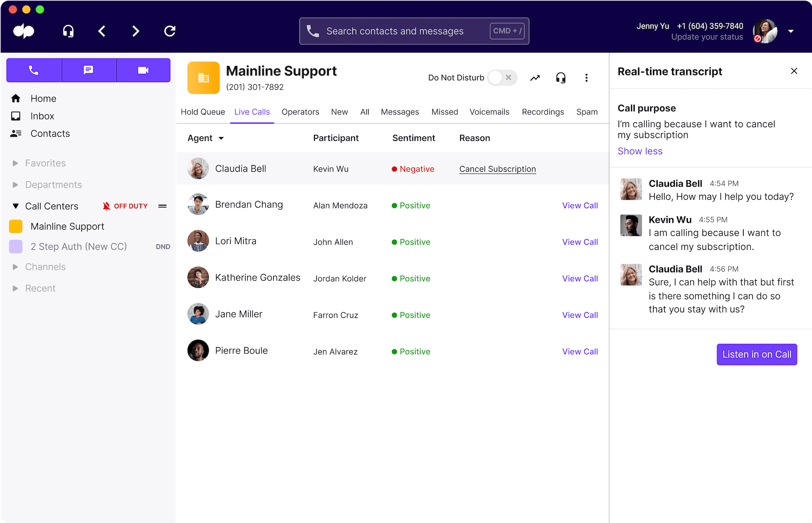Click the Off Duty bell toggle

coord(106,206)
